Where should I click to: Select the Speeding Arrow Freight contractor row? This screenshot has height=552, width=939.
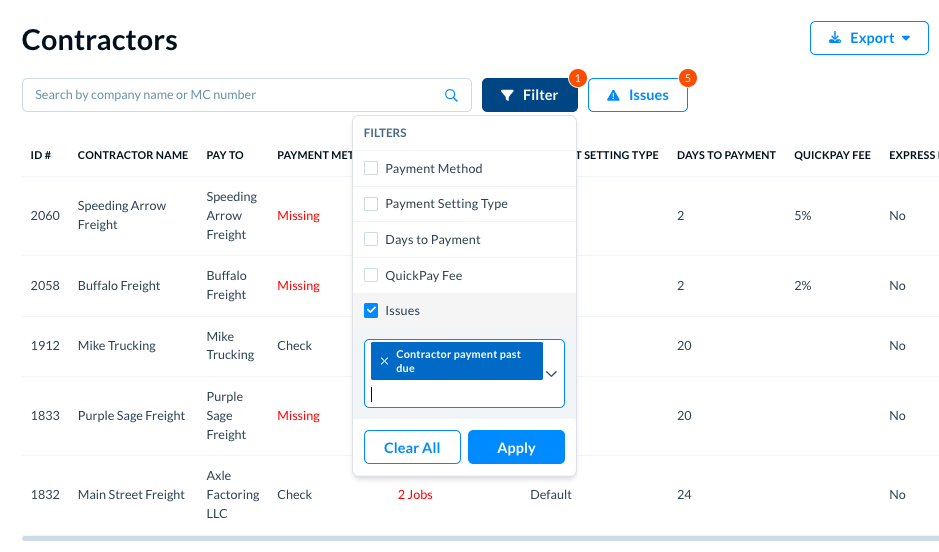pyautogui.click(x=122, y=215)
